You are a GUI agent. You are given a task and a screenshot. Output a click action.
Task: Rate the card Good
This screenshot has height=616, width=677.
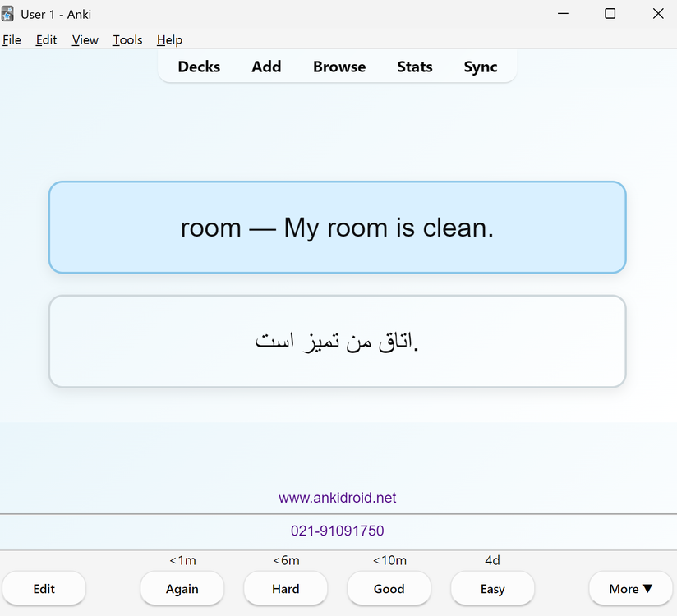[389, 588]
